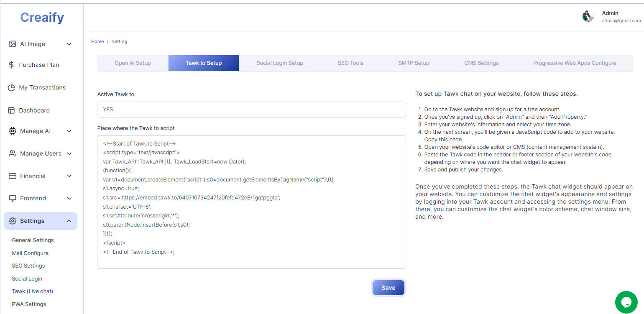Open Dashboard in the sidebar
644x314 pixels.
(x=34, y=110)
